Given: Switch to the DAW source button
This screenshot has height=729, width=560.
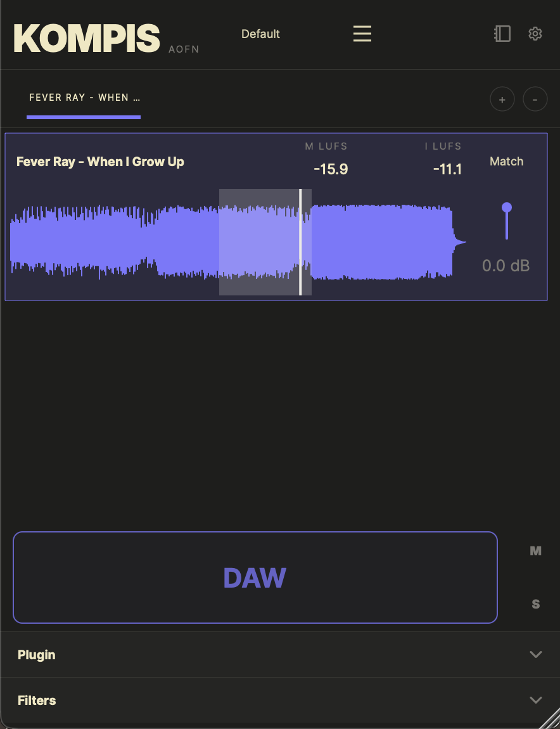Looking at the screenshot, I should point(255,577).
